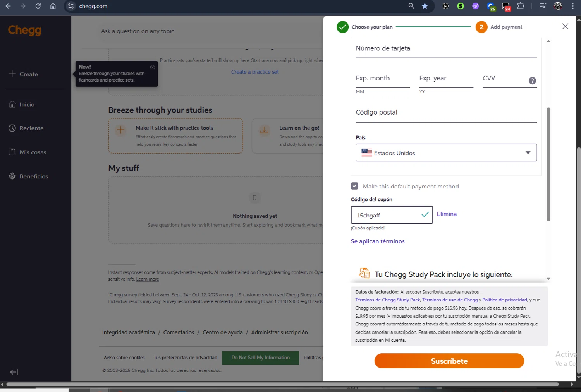Viewport: 581px width, 392px height.
Task: Open Términos de uso de Chegg link
Action: point(450,300)
